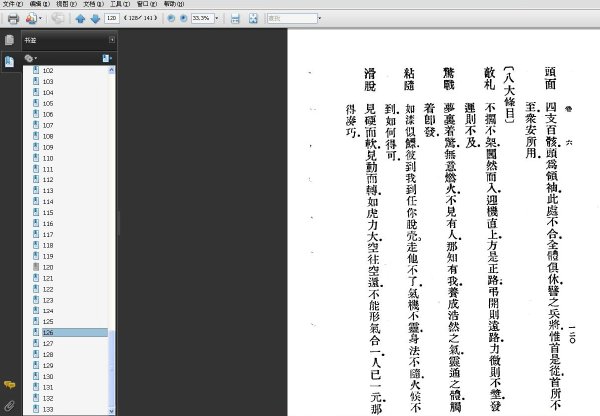
Task: Select bookmark 124
Action: click(x=48, y=311)
